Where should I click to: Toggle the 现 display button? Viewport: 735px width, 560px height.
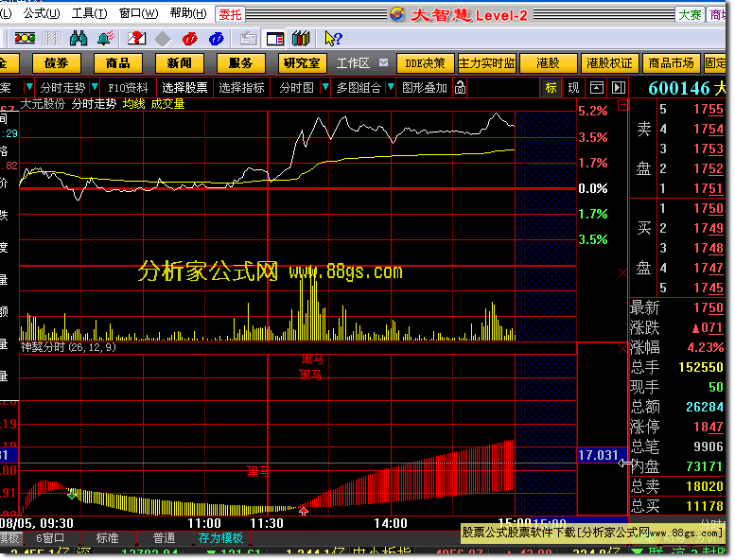click(573, 88)
